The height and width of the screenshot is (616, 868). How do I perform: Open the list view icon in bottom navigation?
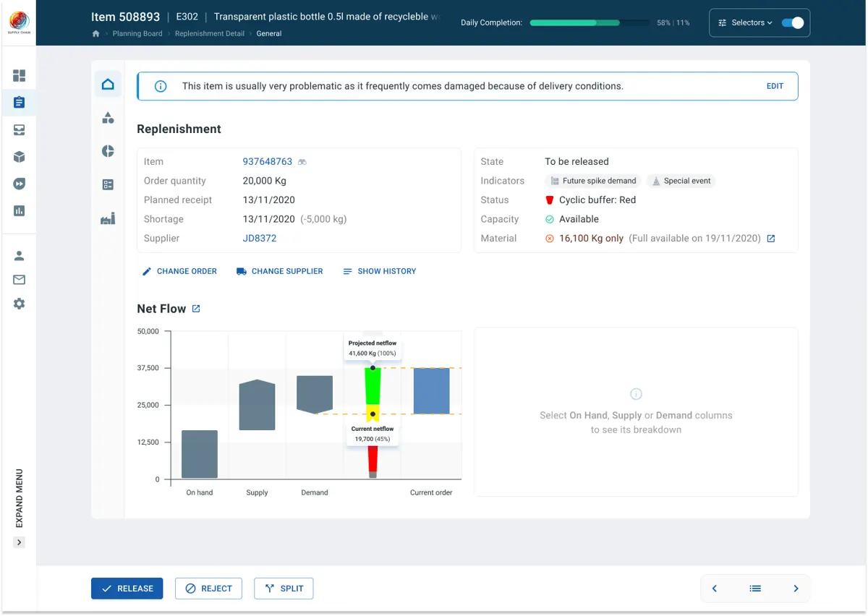(x=755, y=589)
